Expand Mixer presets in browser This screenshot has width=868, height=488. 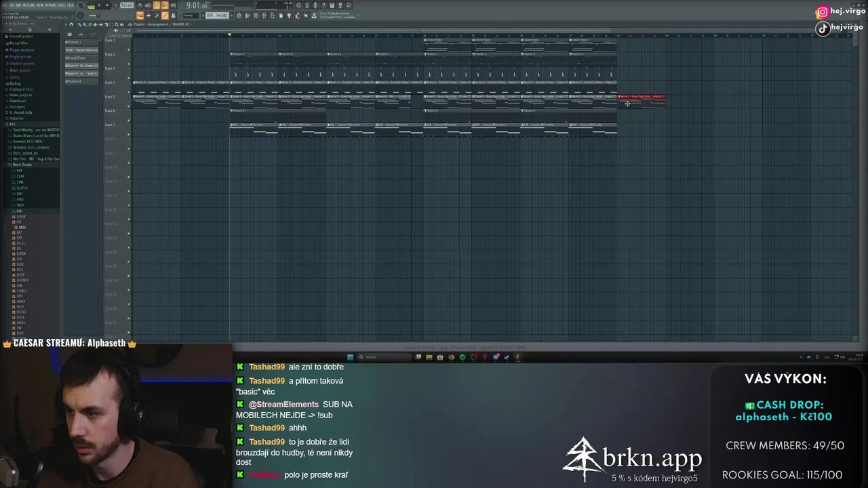coord(18,70)
